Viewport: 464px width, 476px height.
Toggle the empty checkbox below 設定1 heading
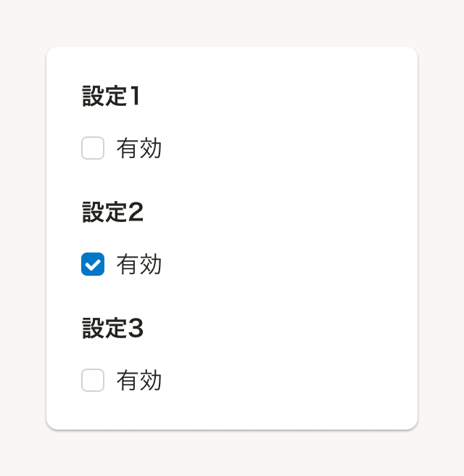click(93, 148)
